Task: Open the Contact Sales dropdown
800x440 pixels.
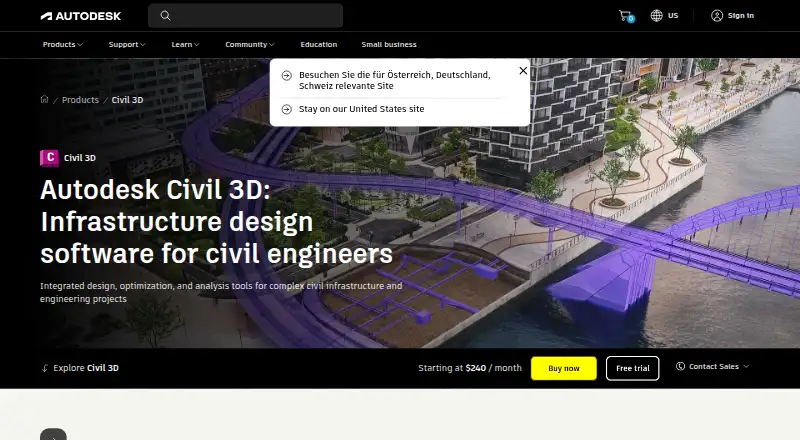Action: (713, 366)
